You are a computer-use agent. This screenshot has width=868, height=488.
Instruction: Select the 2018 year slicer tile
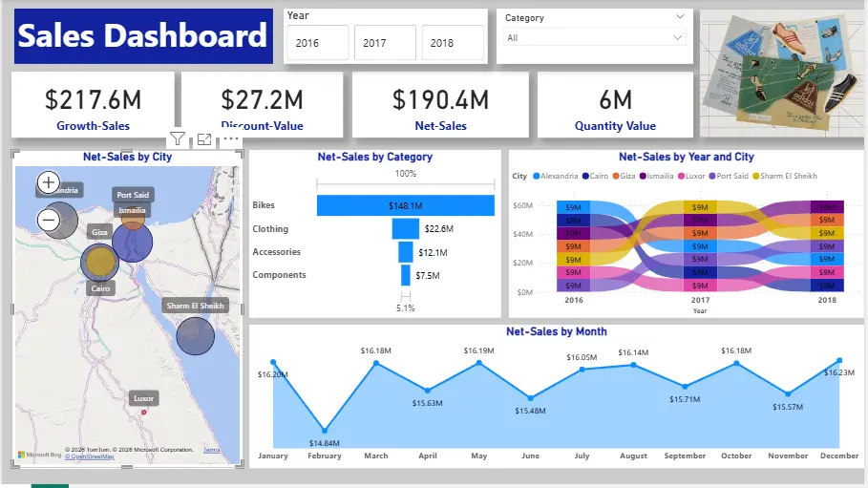pos(453,43)
